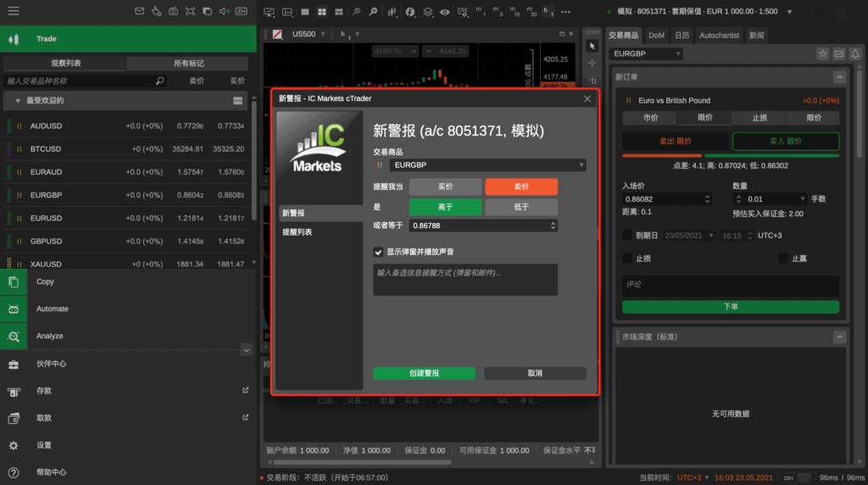Viewport: 868px width, 485px height.
Task: Click the green 下单 button
Action: tap(730, 307)
